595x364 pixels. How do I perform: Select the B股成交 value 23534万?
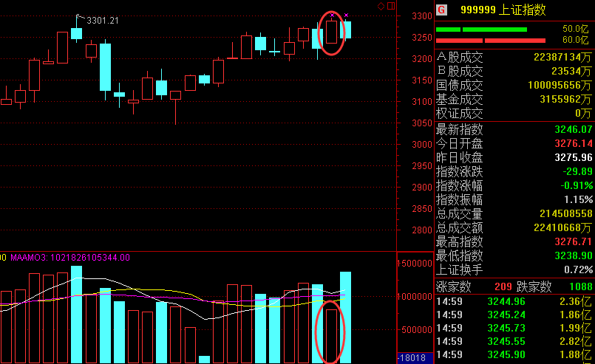tap(571, 72)
